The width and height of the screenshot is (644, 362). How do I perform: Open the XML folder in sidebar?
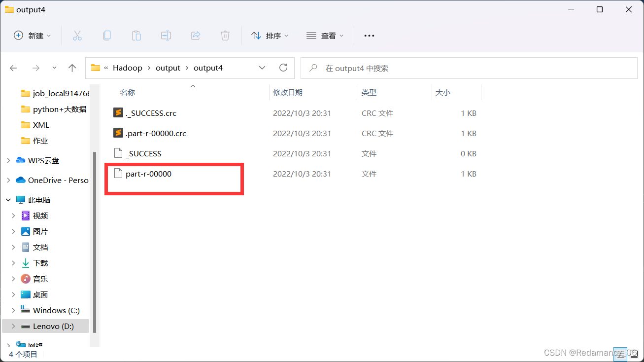tap(35, 125)
